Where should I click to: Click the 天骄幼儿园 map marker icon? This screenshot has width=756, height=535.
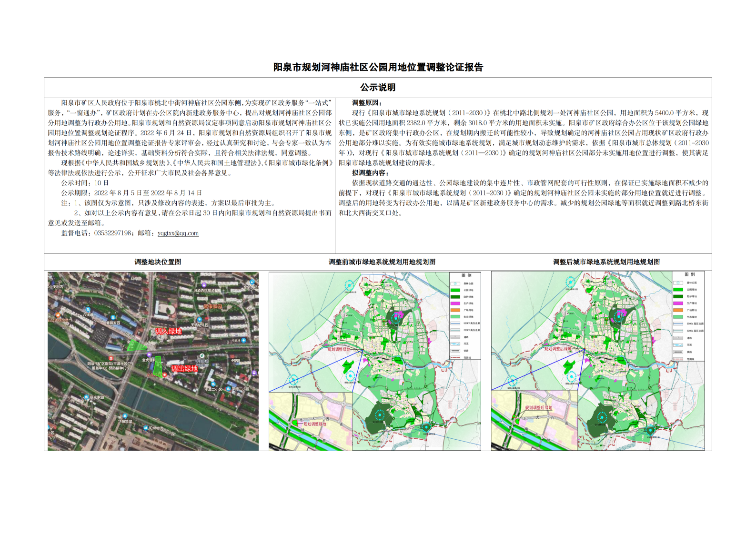(200, 320)
